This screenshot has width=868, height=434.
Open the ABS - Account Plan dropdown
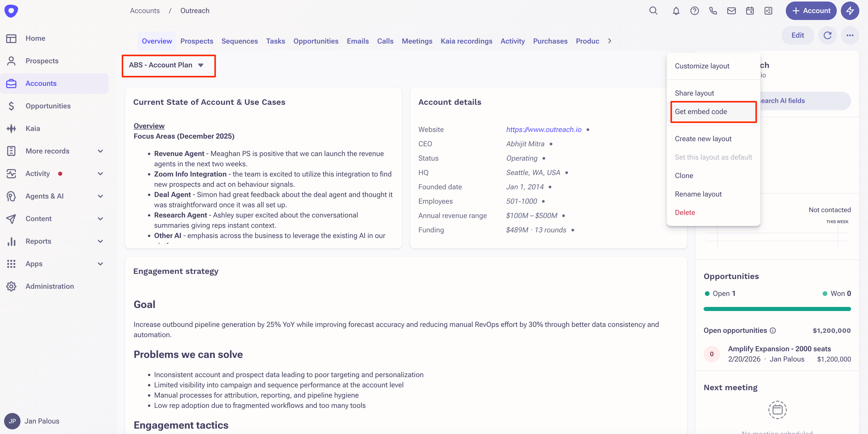tap(167, 65)
